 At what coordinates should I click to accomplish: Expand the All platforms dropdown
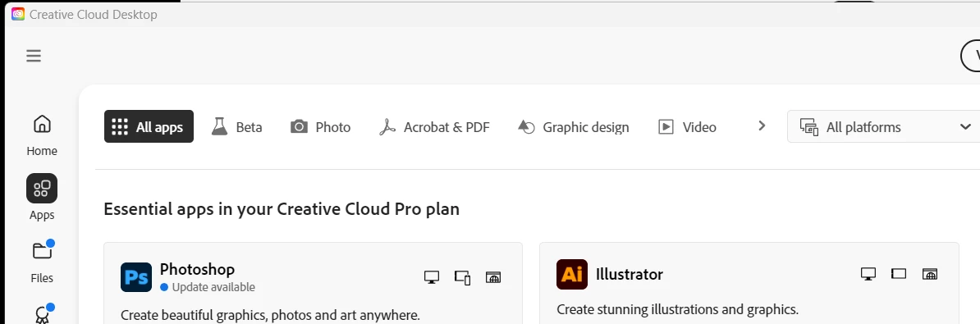pos(883,126)
